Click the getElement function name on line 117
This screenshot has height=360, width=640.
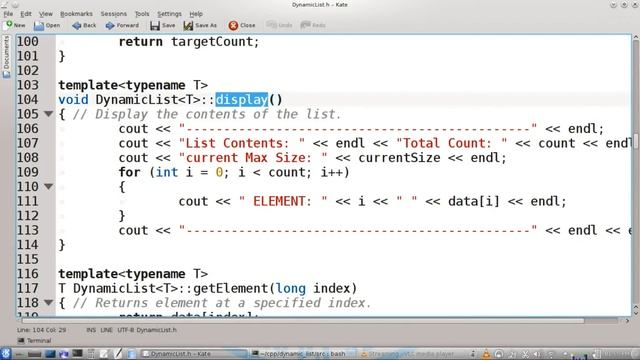(230, 289)
